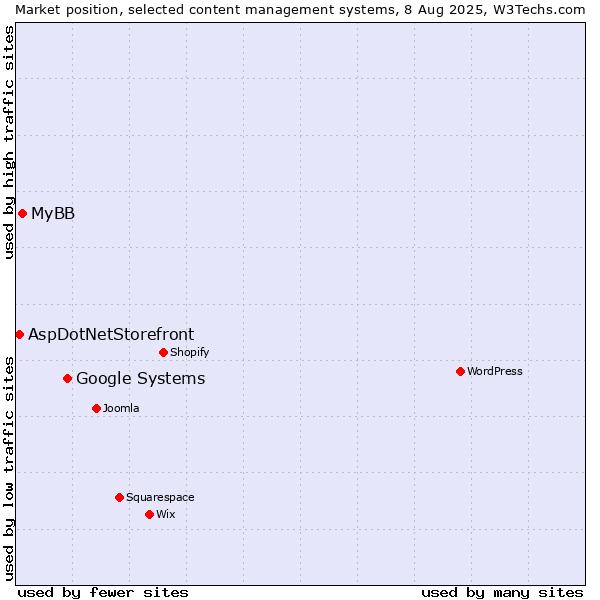Click the AspDotNetStorefront label
The image size is (600, 600).
coord(111,334)
